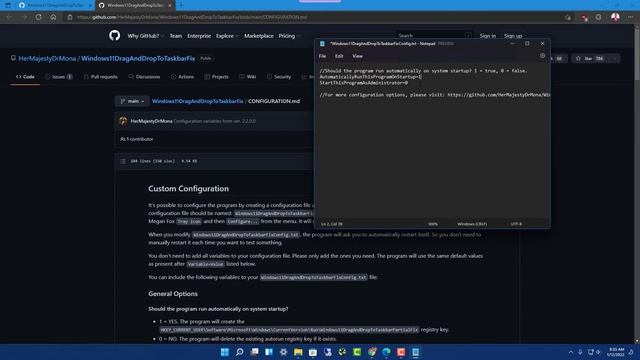This screenshot has width=640, height=360.
Task: Open the Windows Start menu
Action: (x=225, y=352)
